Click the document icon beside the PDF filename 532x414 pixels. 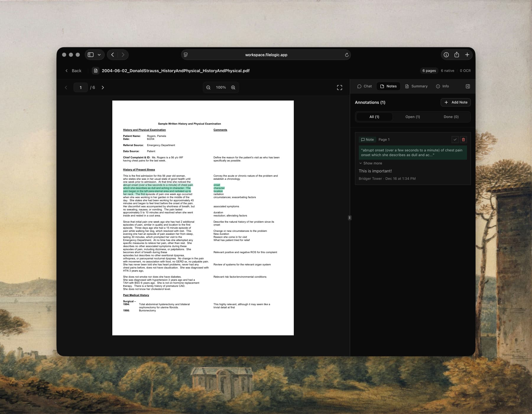click(x=95, y=71)
